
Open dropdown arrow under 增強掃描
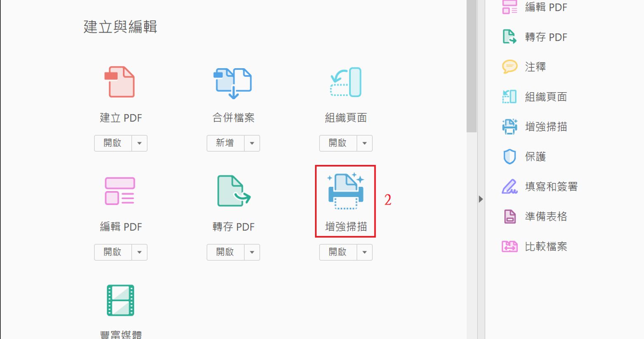point(365,252)
